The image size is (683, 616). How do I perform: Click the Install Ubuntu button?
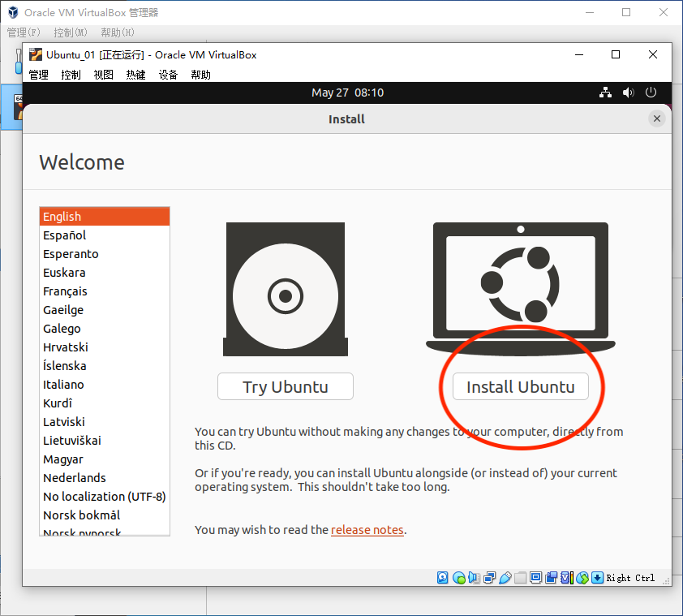tap(521, 386)
